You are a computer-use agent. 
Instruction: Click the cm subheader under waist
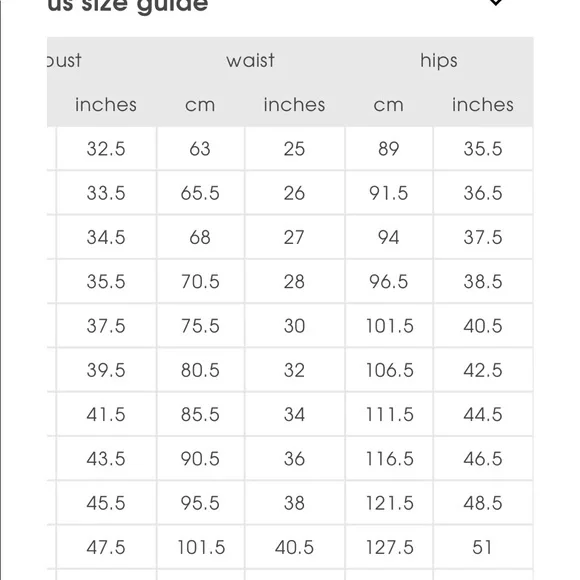point(200,105)
